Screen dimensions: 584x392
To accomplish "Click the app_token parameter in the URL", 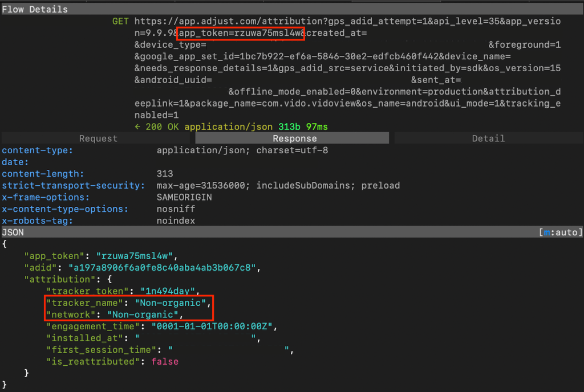I will point(240,33).
